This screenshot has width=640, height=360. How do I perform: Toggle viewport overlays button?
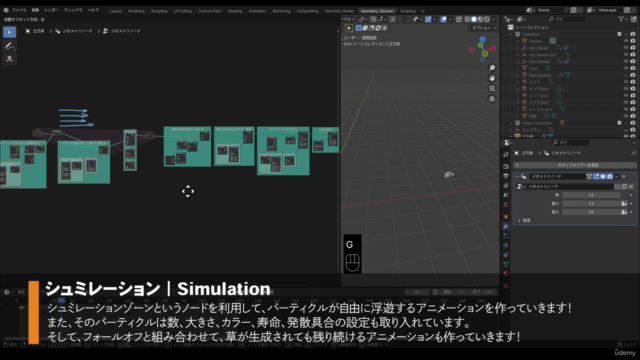tap(444, 19)
